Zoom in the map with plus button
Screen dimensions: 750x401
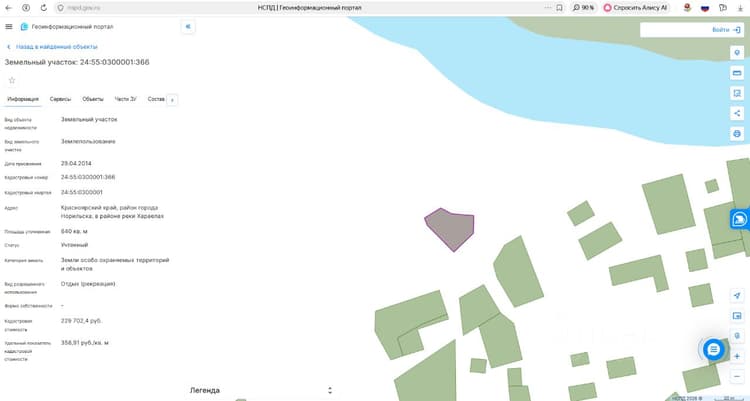(737, 356)
